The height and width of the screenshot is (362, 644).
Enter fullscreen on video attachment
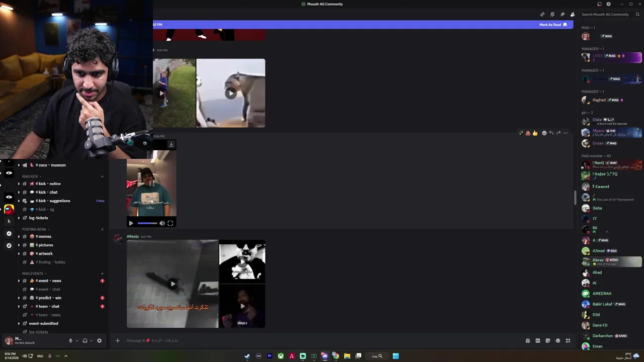pos(170,223)
